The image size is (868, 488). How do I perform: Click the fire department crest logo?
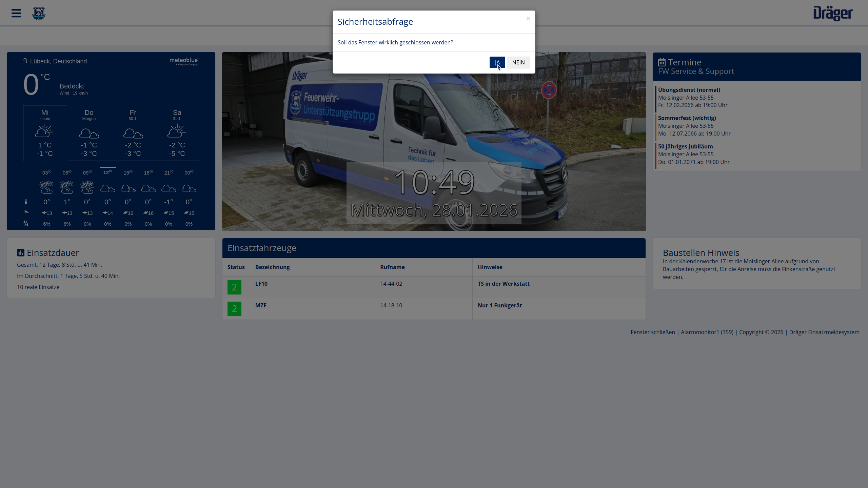point(39,14)
